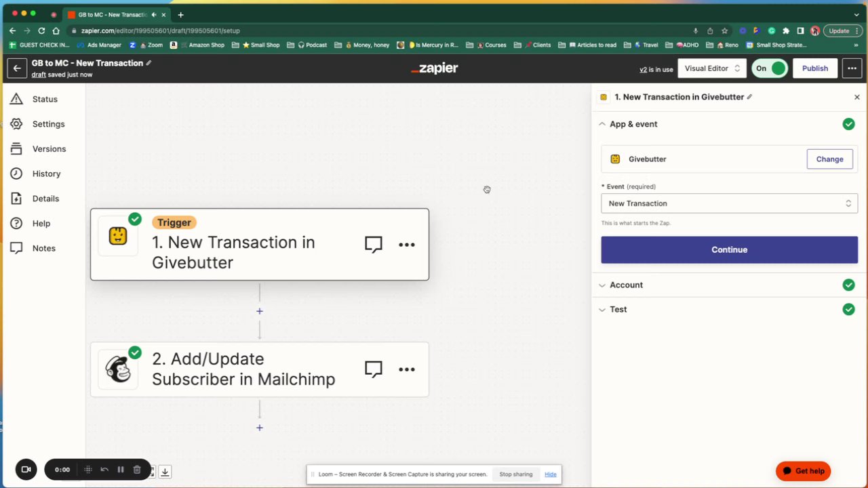Open Chrome tab search chevron
This screenshot has width=868, height=488.
[x=856, y=14]
